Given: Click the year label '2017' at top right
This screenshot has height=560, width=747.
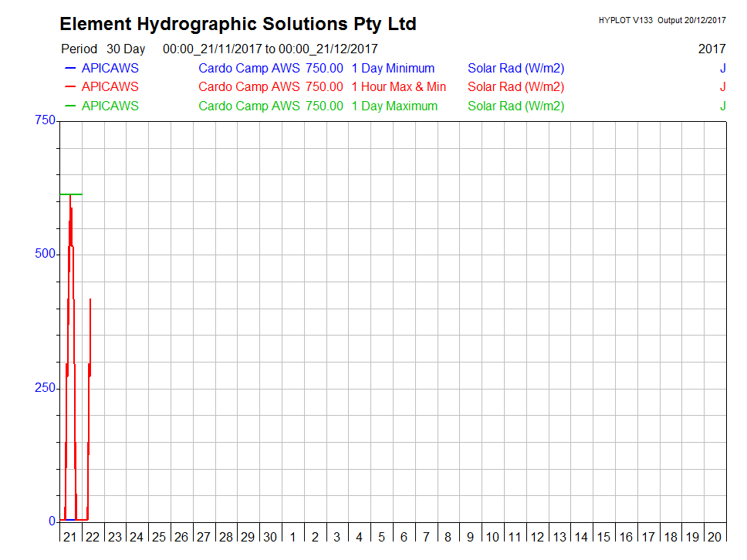Looking at the screenshot, I should (712, 49).
